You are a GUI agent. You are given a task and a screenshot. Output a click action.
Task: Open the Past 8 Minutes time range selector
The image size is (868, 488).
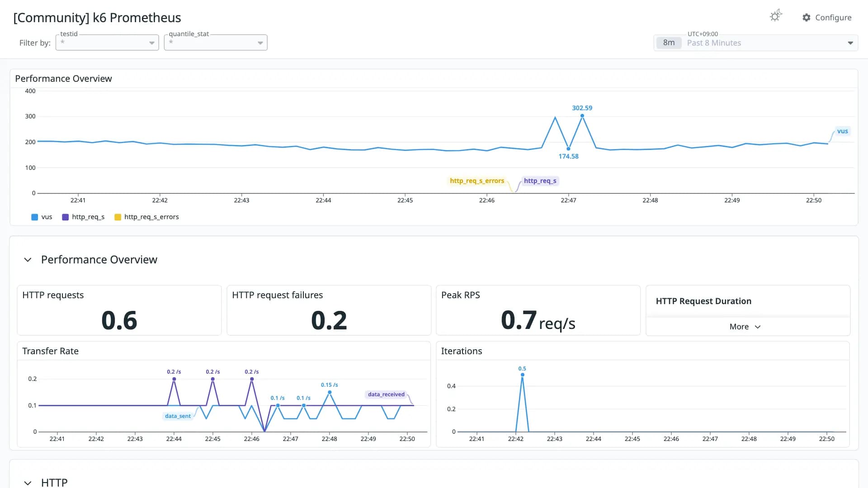755,43
